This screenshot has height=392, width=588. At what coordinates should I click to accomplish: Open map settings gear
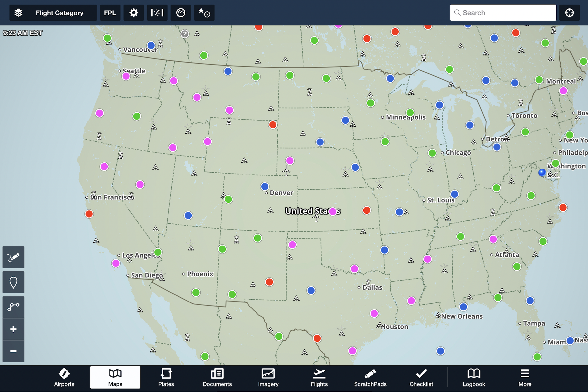coord(134,13)
